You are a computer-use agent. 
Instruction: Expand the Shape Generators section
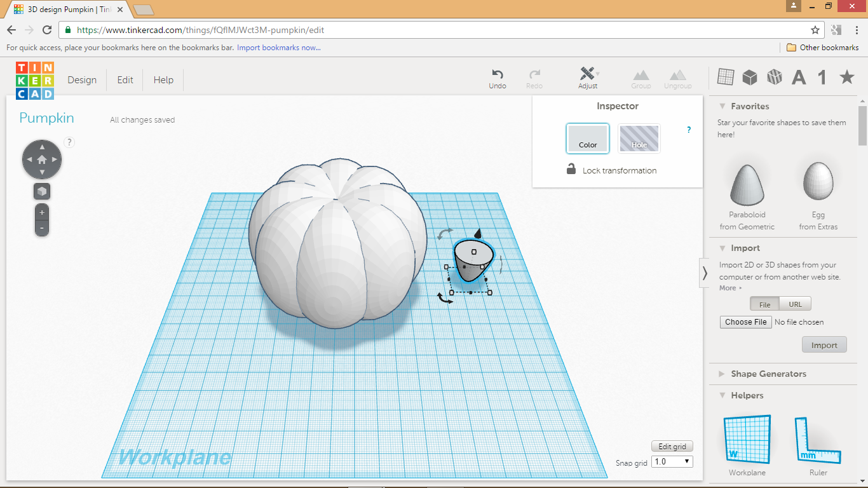click(x=769, y=374)
